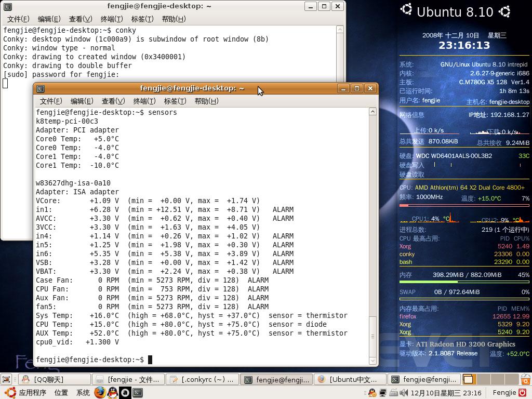The height and width of the screenshot is (399, 532).
Task: Click the 'Ubuntu 8.10' Conky heading
Action: [455, 12]
